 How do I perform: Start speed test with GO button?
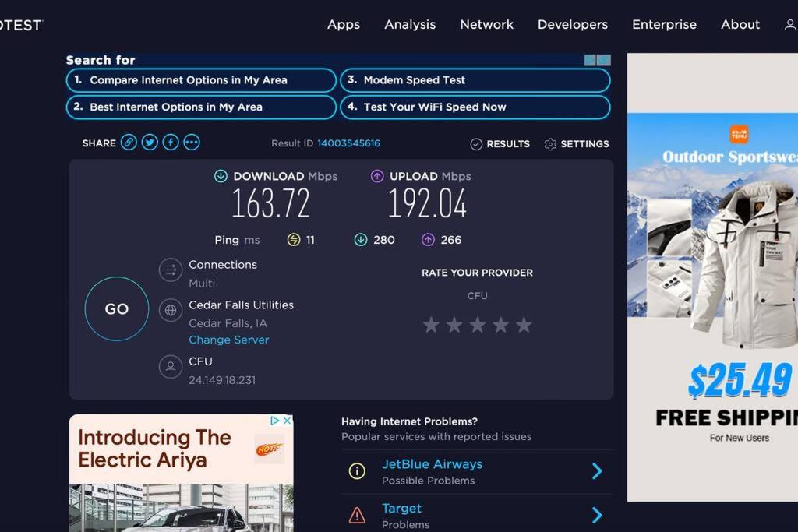(117, 308)
